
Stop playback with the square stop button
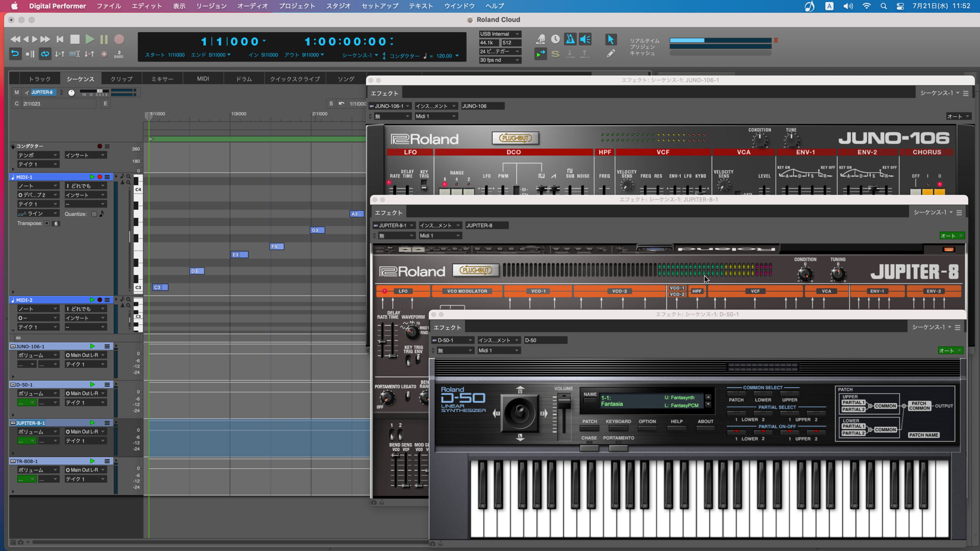[x=75, y=39]
